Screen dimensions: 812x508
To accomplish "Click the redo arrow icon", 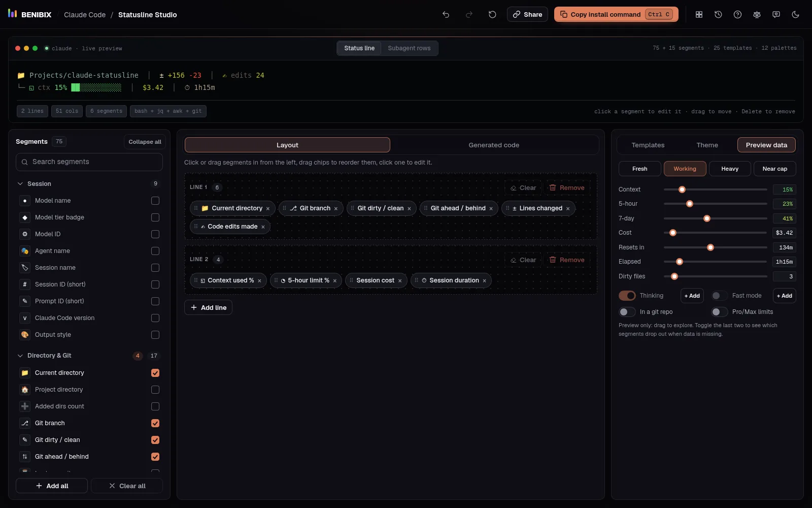I will 469,15.
